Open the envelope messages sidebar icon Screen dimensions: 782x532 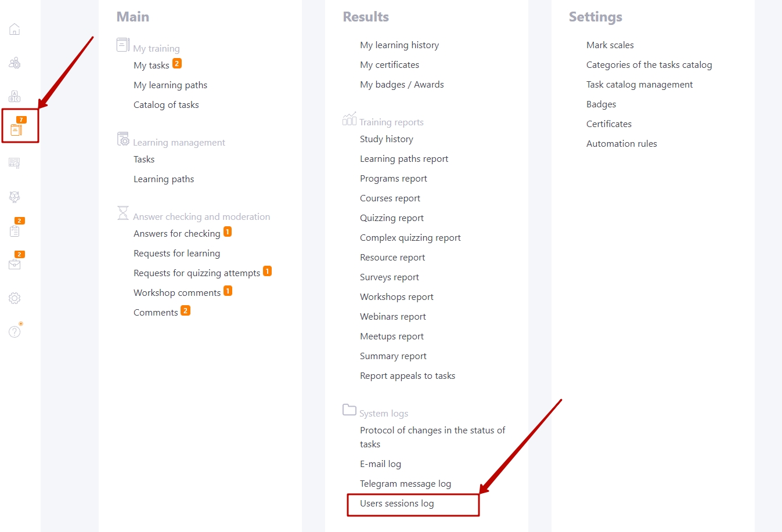click(15, 265)
